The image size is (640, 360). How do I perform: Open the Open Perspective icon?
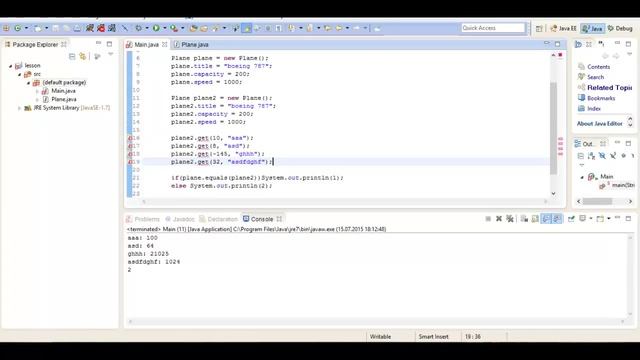pyautogui.click(x=539, y=28)
